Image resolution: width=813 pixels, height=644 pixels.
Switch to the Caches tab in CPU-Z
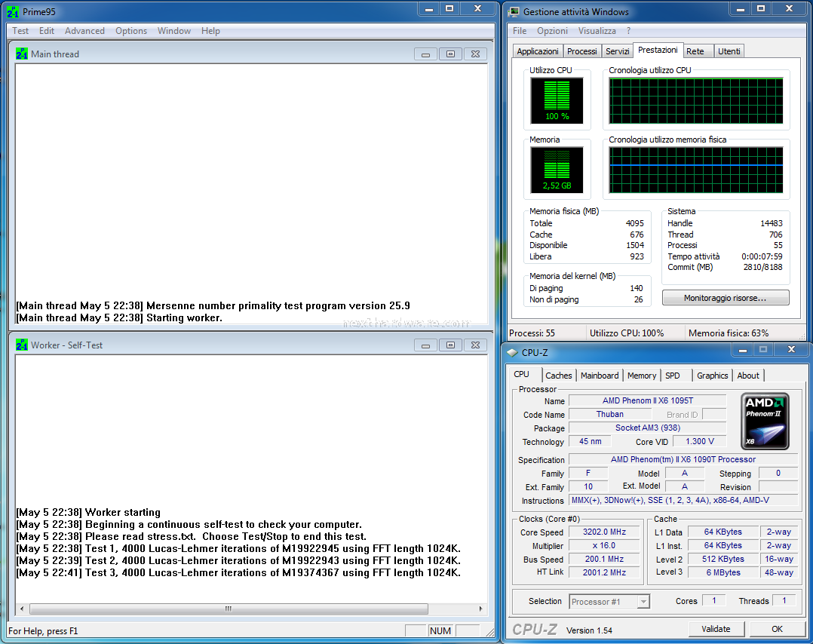point(558,376)
